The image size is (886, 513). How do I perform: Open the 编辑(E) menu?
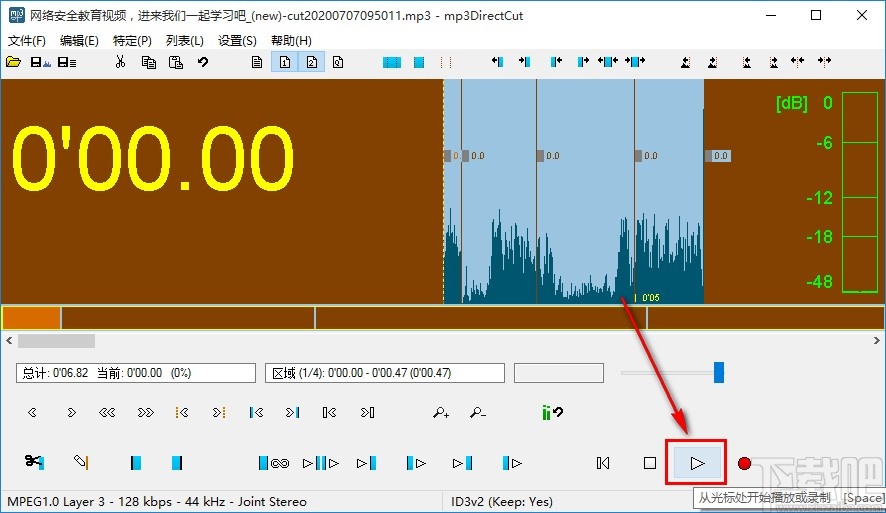(79, 41)
